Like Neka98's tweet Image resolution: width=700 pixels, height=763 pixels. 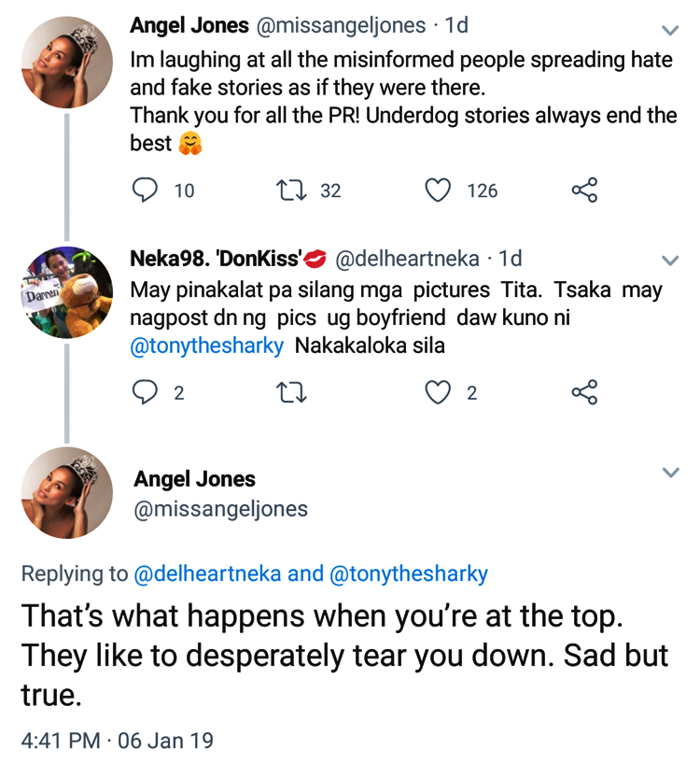point(438,393)
